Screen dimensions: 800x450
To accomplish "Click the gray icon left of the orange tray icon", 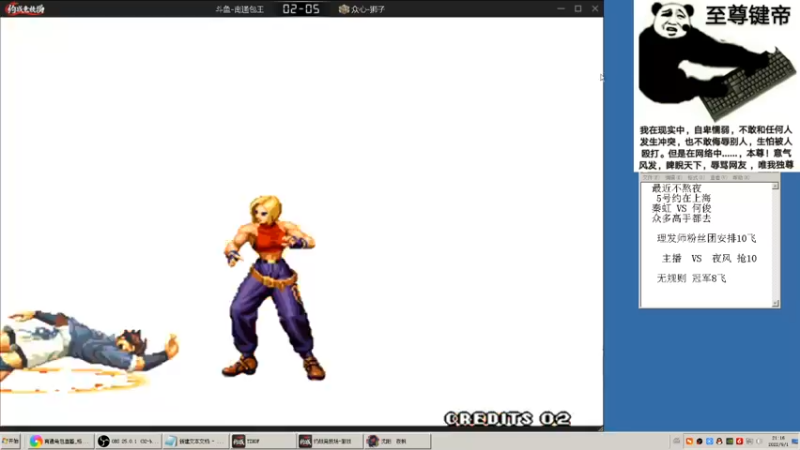I will (x=677, y=441).
